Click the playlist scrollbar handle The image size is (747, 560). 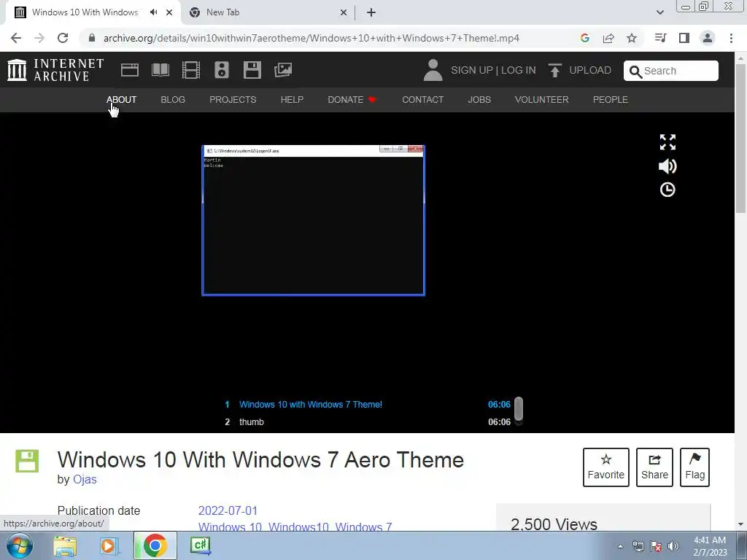pos(519,408)
